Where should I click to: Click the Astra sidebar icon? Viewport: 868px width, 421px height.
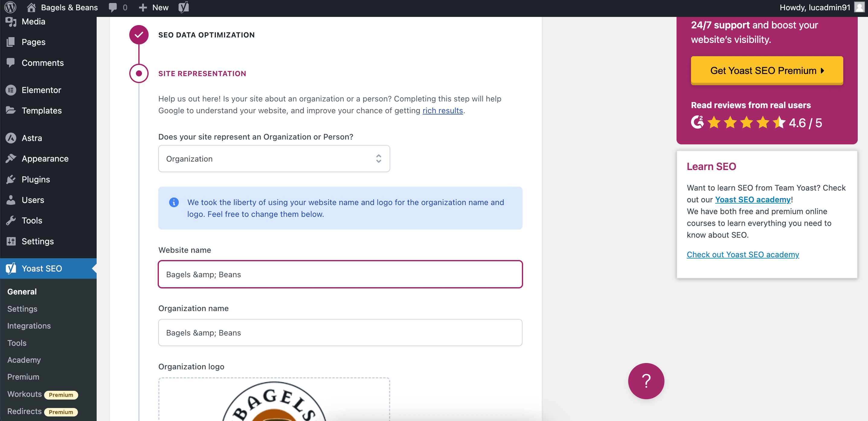point(11,138)
